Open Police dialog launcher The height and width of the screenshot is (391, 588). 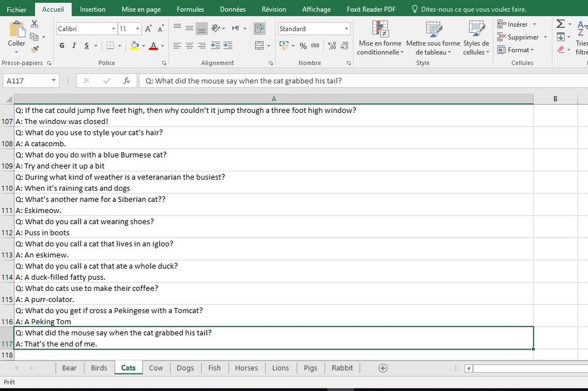point(164,63)
